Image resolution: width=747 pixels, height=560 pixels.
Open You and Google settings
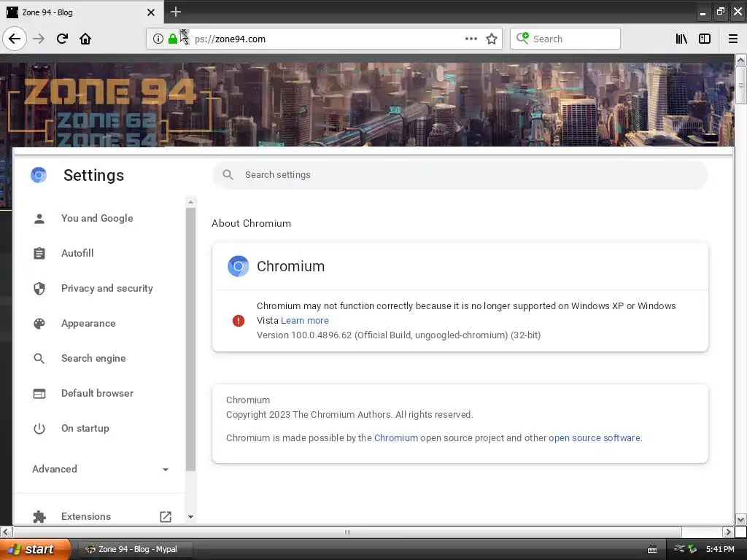[97, 218]
